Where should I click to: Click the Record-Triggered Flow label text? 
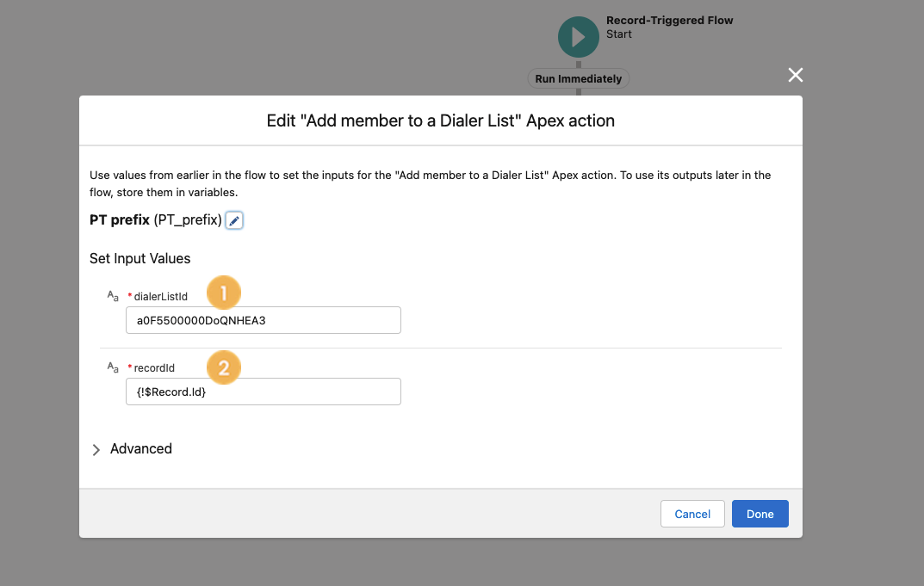coord(669,21)
